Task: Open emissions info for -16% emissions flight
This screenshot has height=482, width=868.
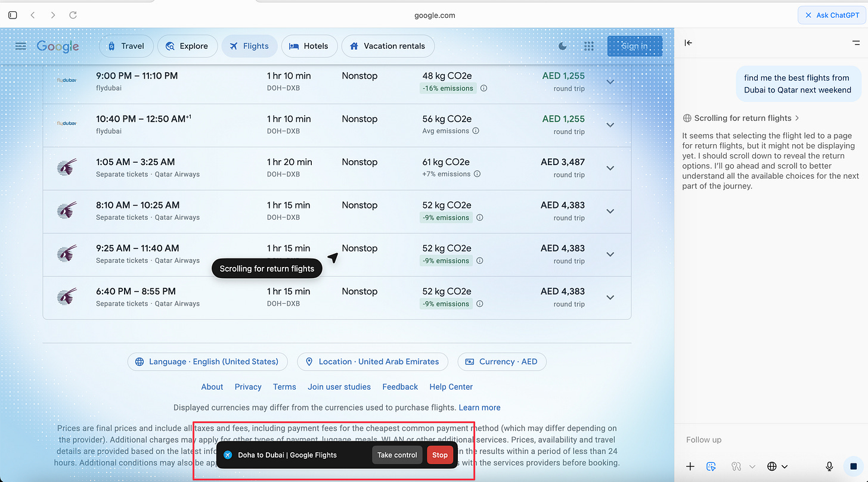Action: click(x=484, y=88)
